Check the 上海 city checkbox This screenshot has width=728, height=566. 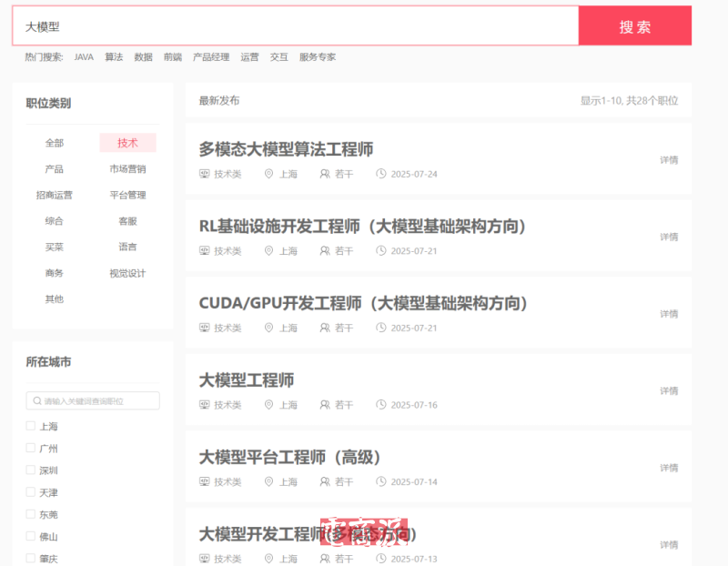[x=31, y=426]
